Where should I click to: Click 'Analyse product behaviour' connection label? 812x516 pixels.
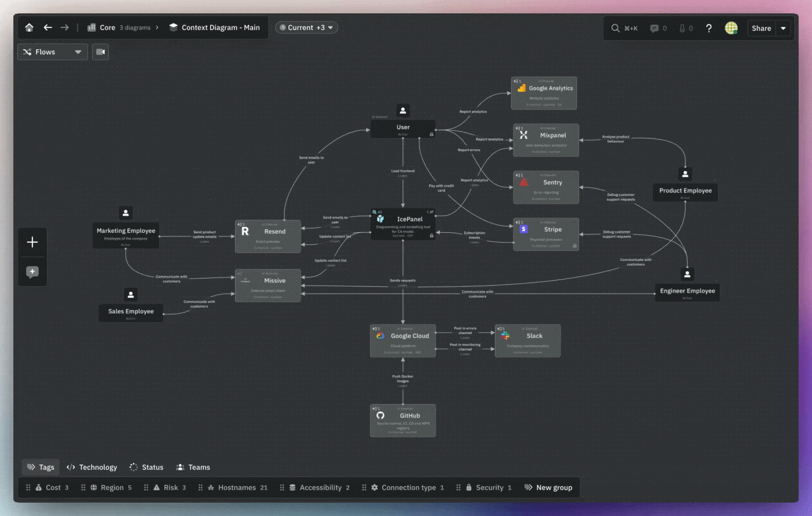tap(616, 139)
